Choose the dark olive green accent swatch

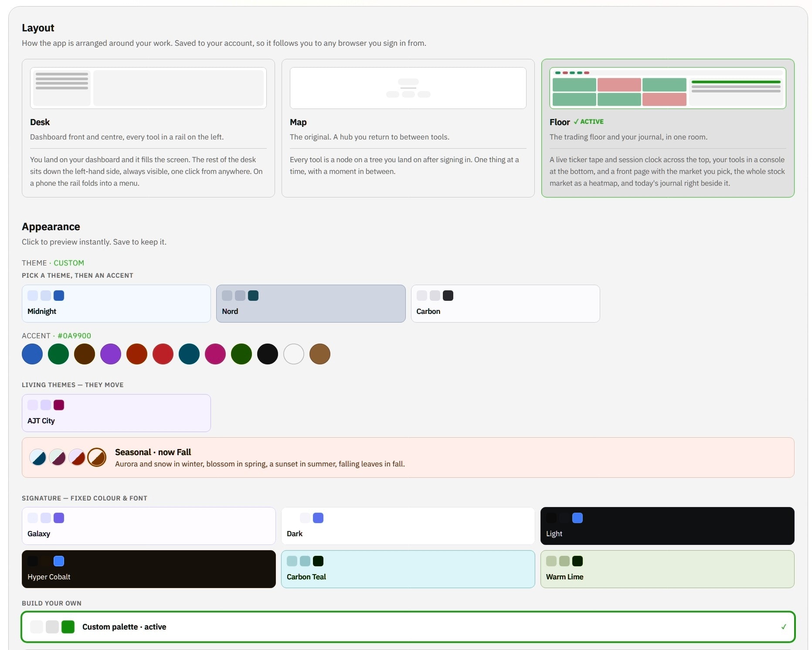tap(241, 354)
